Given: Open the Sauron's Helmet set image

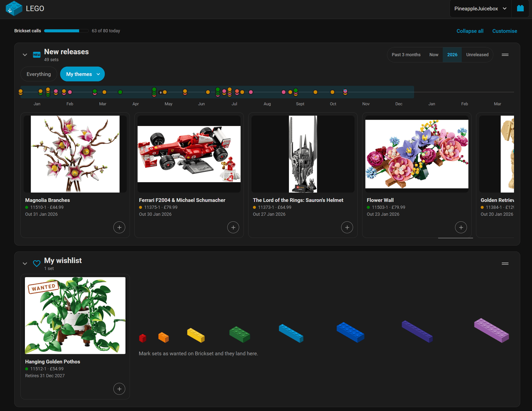Looking at the screenshot, I should [x=303, y=154].
